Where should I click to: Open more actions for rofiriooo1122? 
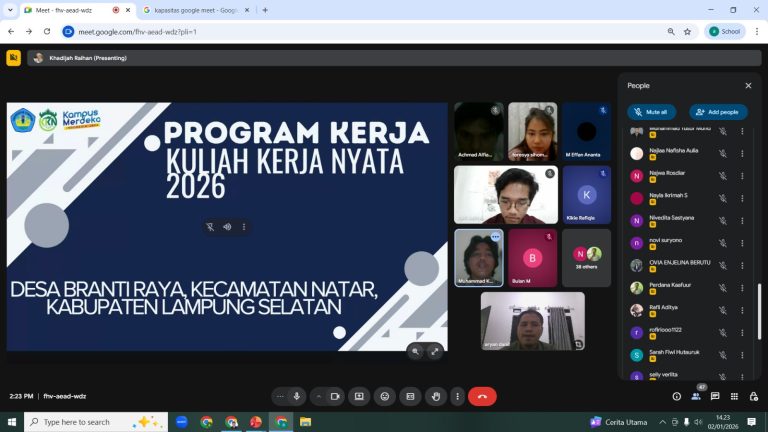[x=742, y=333]
